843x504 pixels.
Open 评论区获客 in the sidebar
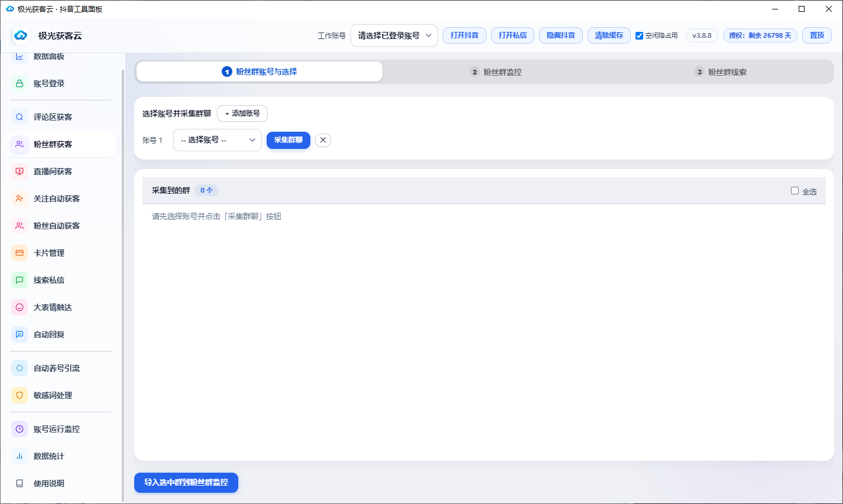pos(60,117)
